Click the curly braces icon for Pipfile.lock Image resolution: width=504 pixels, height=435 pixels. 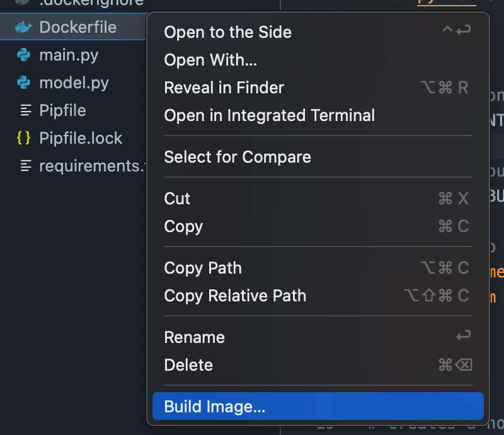click(x=24, y=138)
